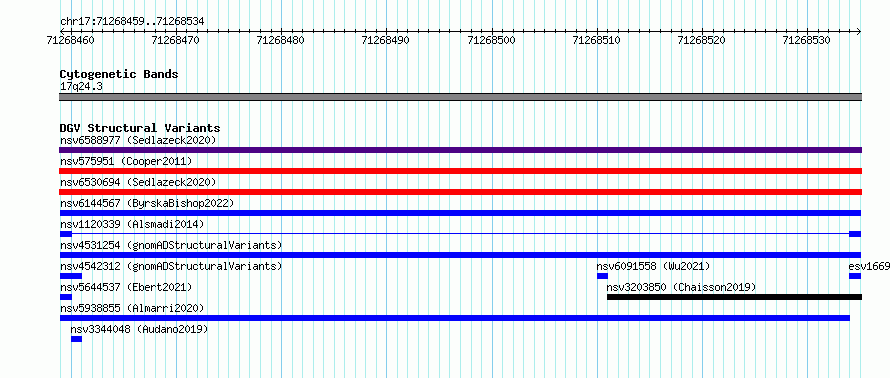Screen dimensions: 890x378
Task: Open the nsv575951 (Cooper2011) label
Action: point(126,161)
